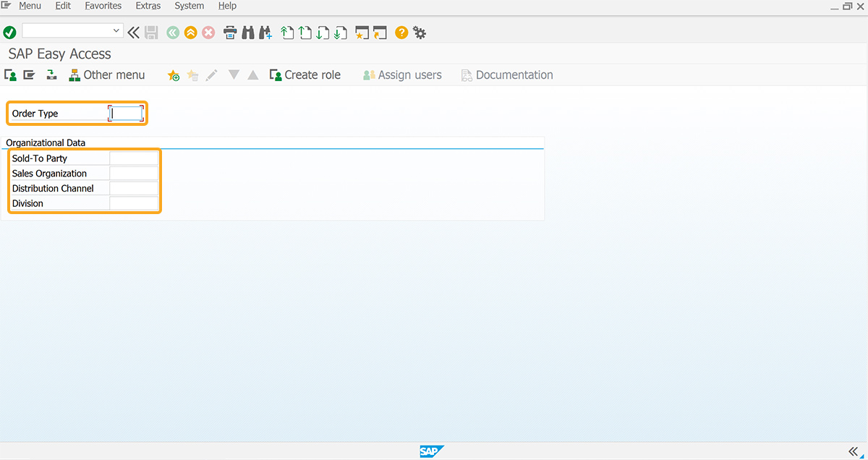Click the Division input field

[x=134, y=203]
